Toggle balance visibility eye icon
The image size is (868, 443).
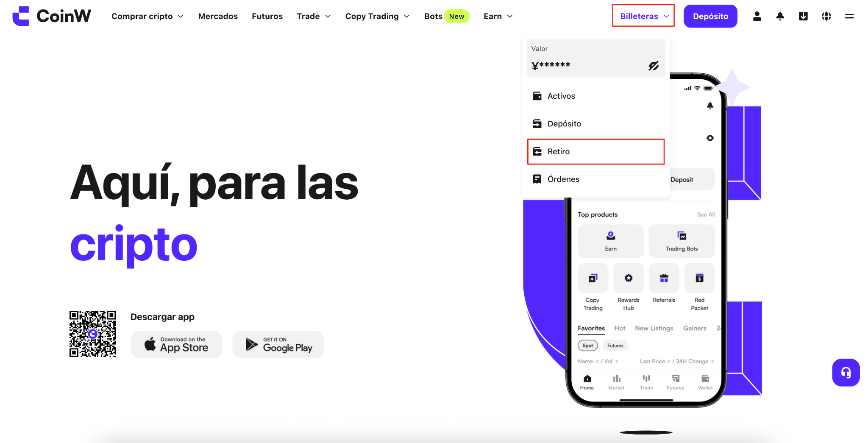(x=653, y=66)
